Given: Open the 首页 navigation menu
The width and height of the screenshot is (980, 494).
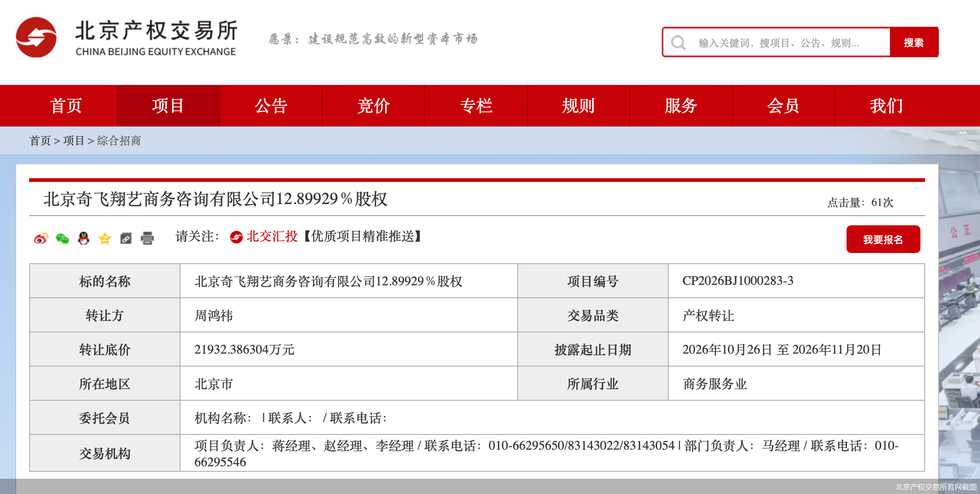Looking at the screenshot, I should click(66, 106).
